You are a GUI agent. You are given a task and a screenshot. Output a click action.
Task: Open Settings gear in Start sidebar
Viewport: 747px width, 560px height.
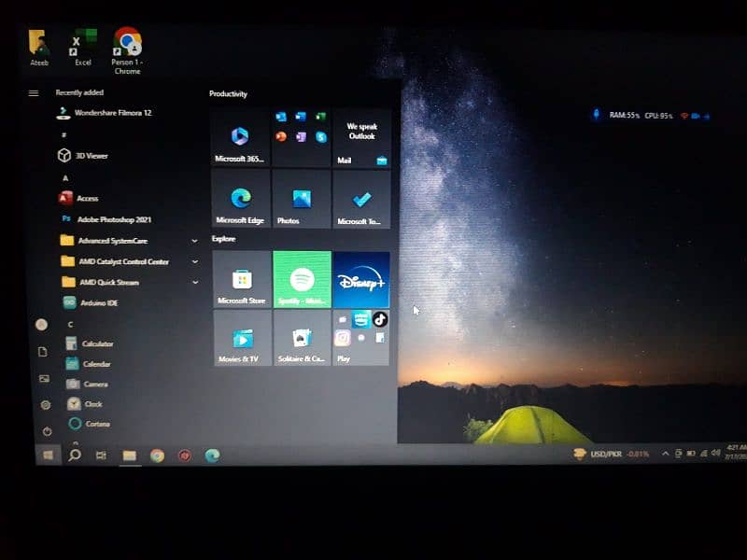tap(45, 405)
